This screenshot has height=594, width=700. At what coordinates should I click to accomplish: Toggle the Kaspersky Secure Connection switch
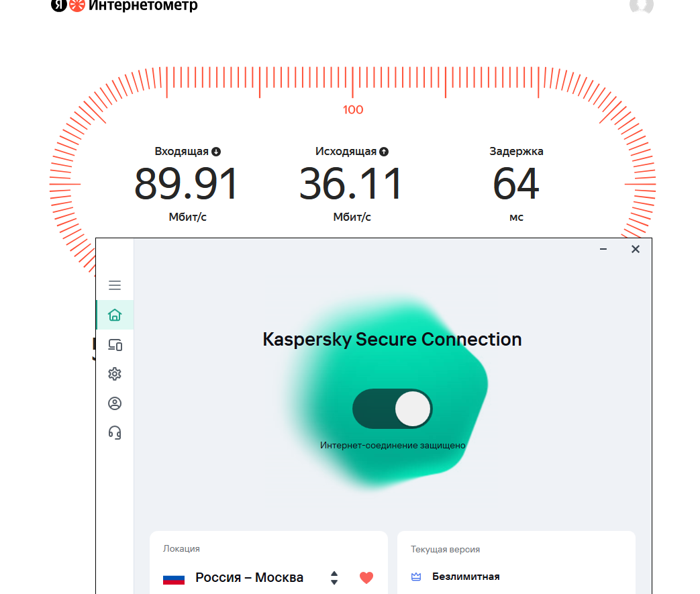[393, 409]
